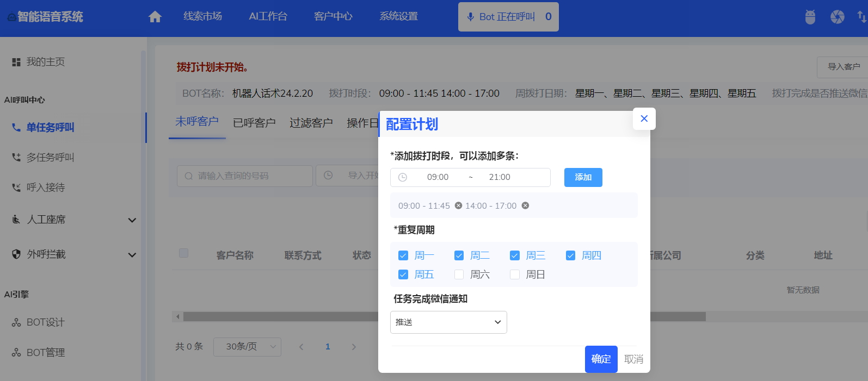Remove the 09:00 - 11:45 time slot
Viewport: 868px width, 381px height.
pos(458,205)
